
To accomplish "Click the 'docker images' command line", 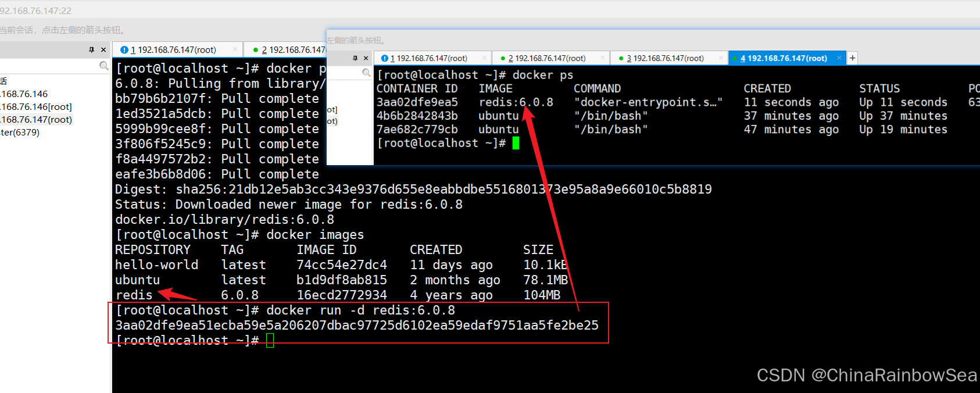I will 316,235.
